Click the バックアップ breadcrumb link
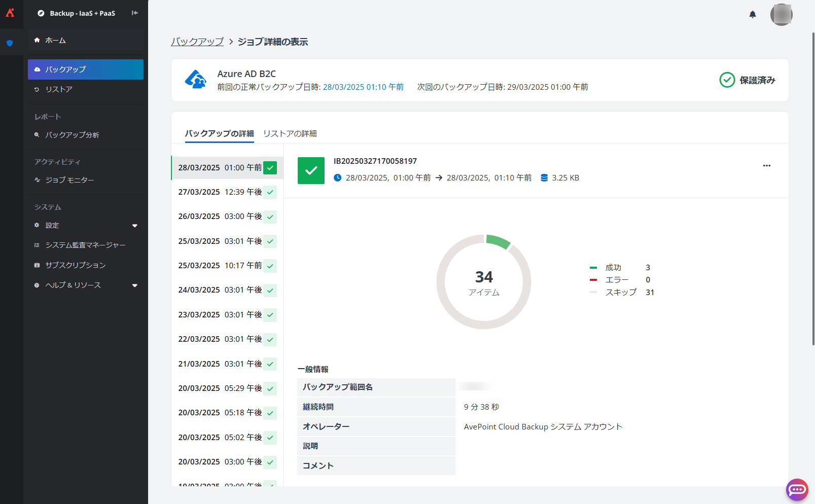 [197, 42]
